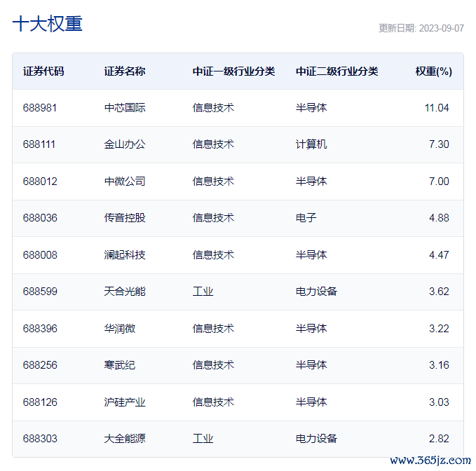Select the name 澜起科技
The width and height of the screenshot is (476, 471).
coord(125,255)
